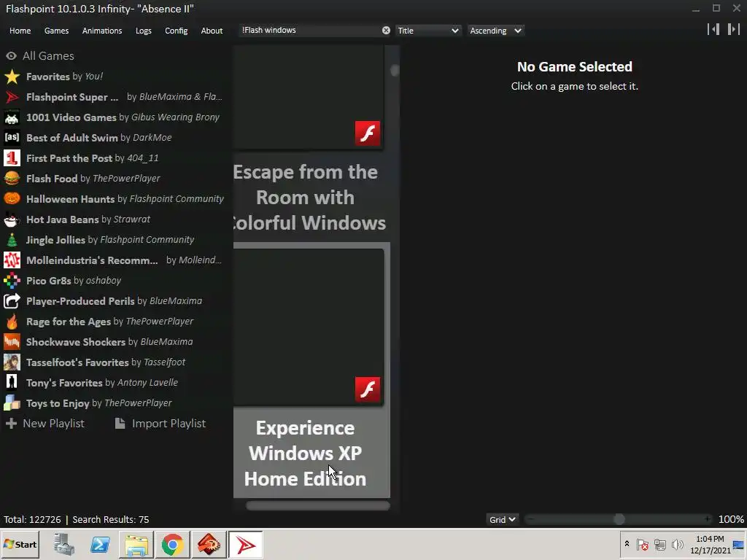This screenshot has height=560, width=747.
Task: Launch Google Chrome from the taskbar
Action: [172, 544]
